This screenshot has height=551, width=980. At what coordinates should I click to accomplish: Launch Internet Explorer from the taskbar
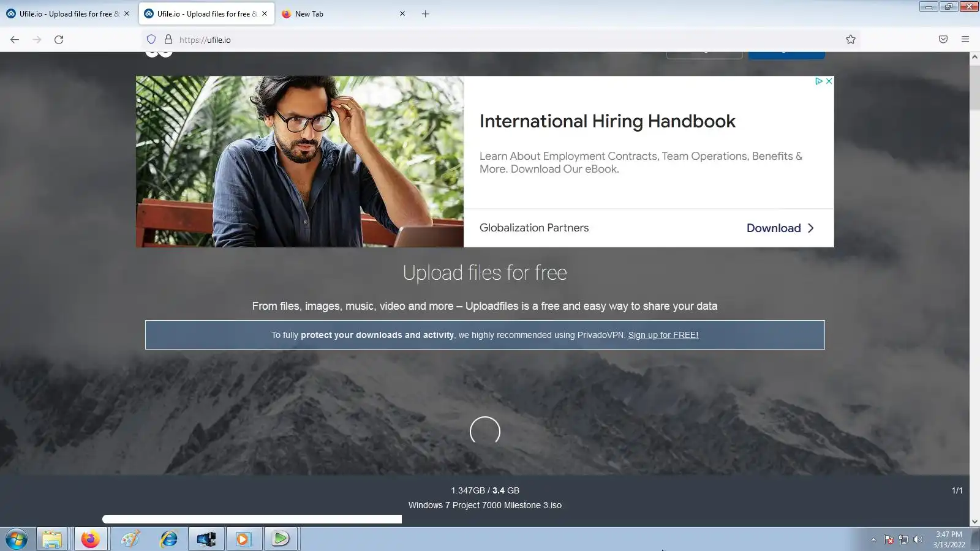pyautogui.click(x=168, y=539)
